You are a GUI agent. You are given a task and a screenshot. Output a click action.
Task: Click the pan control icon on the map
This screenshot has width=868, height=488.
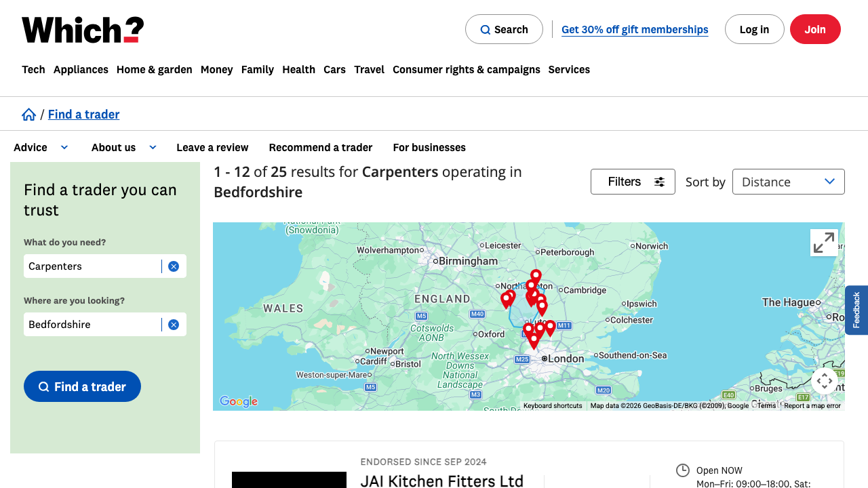824,381
